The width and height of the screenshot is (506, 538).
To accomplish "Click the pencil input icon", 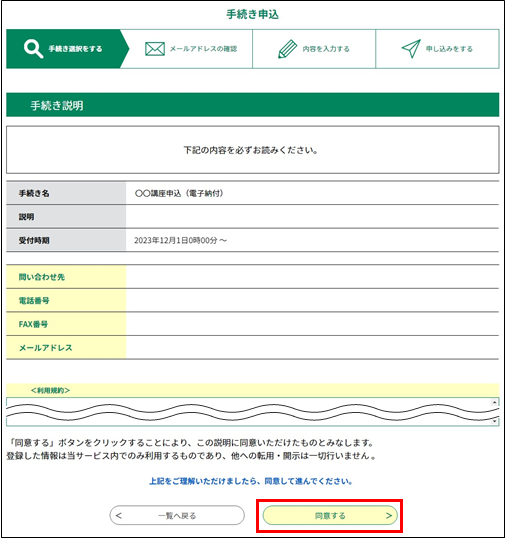I will pos(287,49).
